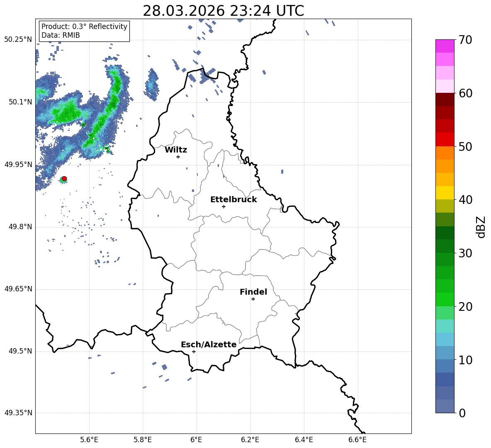Click the 49.5°N latitude label
Viewport: 491px width, 448px height.
[x=20, y=351]
